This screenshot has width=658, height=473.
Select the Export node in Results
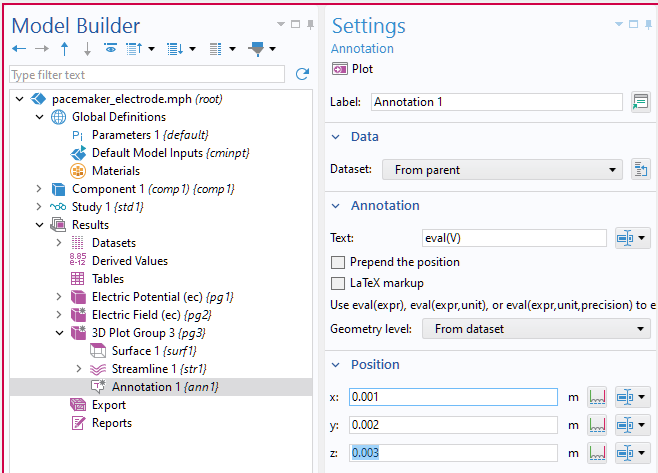point(108,405)
